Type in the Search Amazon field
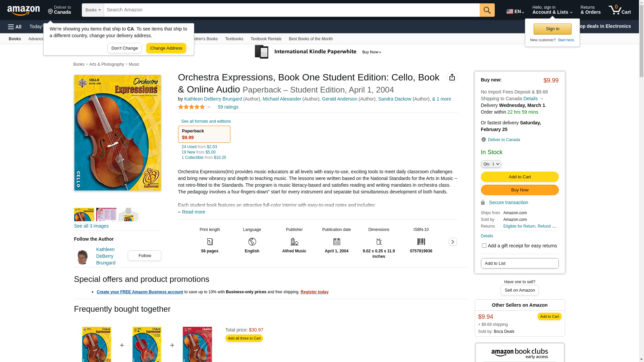Viewport: 644px width, 362px height. click(291, 10)
